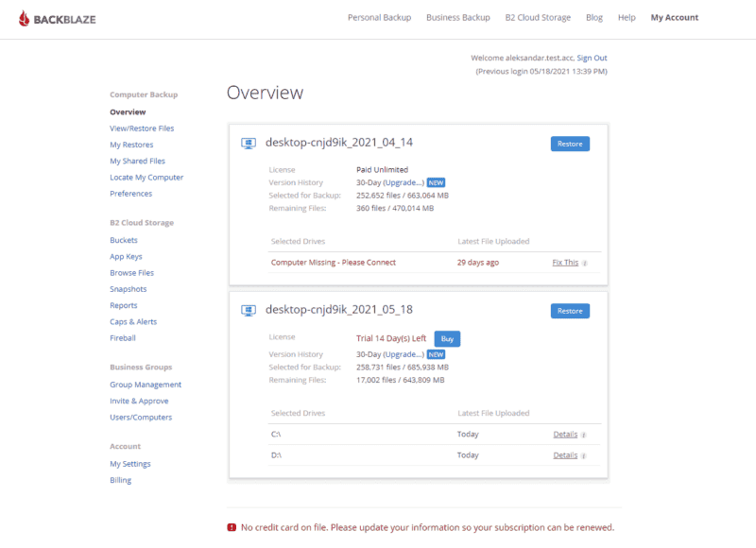Click the computer icon on desktop-cnjd9ik_2021_05_18 card

[248, 309]
